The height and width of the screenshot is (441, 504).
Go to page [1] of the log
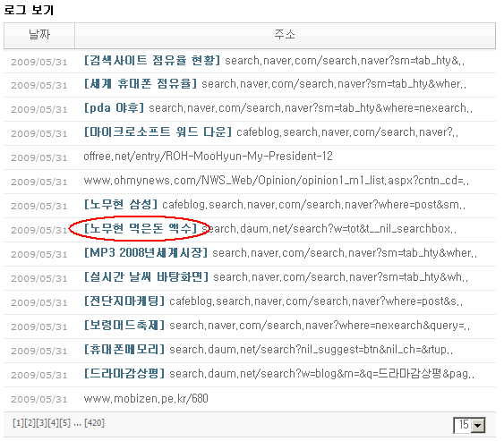(18, 423)
